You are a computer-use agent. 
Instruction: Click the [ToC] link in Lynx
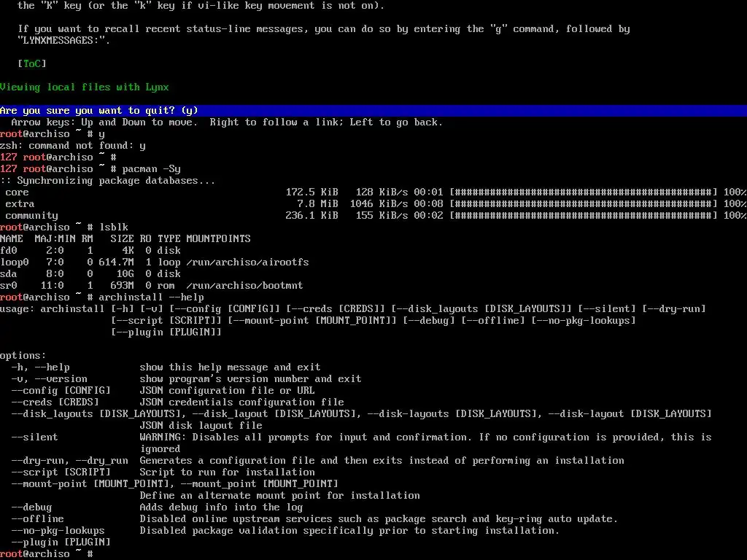click(x=32, y=63)
